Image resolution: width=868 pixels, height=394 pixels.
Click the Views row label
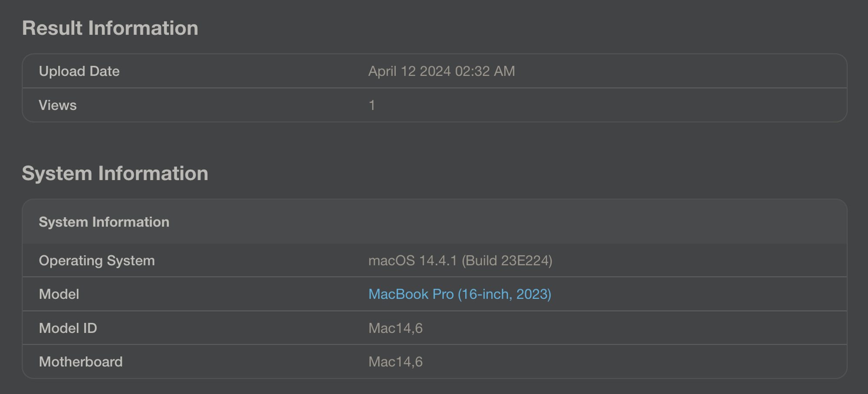click(58, 105)
